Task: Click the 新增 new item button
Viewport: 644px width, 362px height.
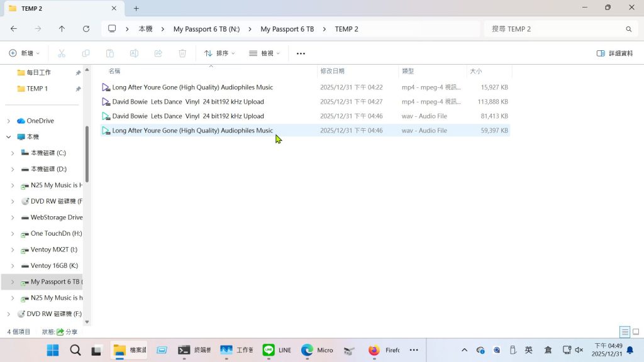Action: pyautogui.click(x=25, y=53)
